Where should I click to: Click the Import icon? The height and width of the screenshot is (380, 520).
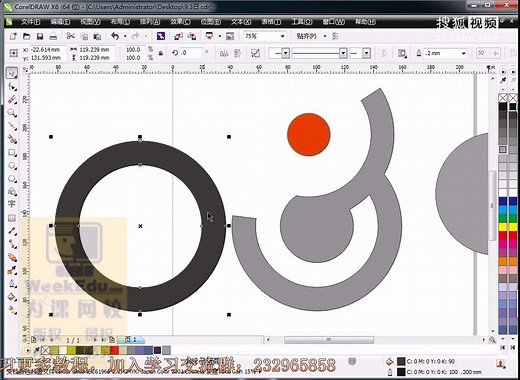[x=178, y=36]
